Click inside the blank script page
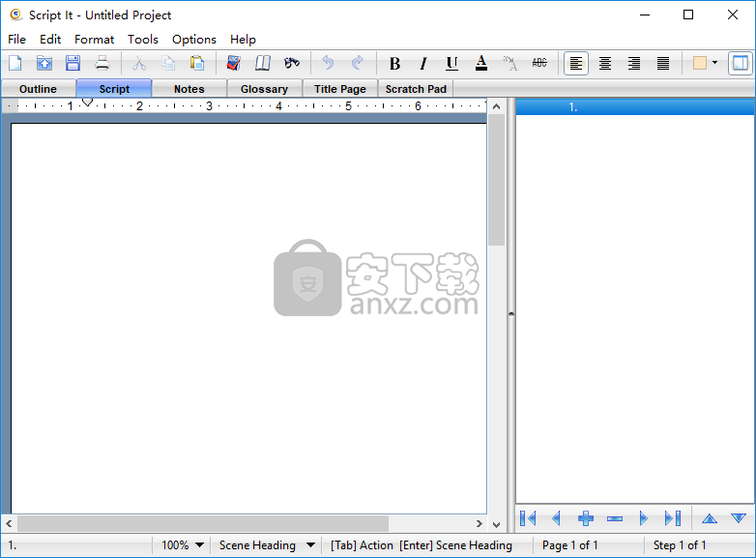 (x=248, y=318)
